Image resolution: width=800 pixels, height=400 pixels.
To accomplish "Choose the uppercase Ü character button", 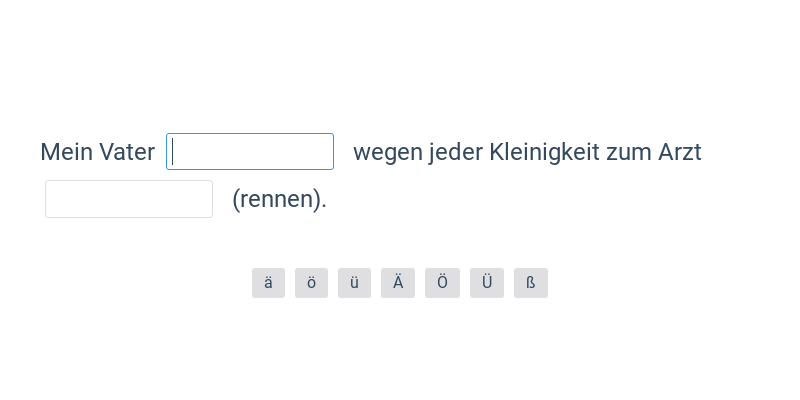I will click(487, 283).
